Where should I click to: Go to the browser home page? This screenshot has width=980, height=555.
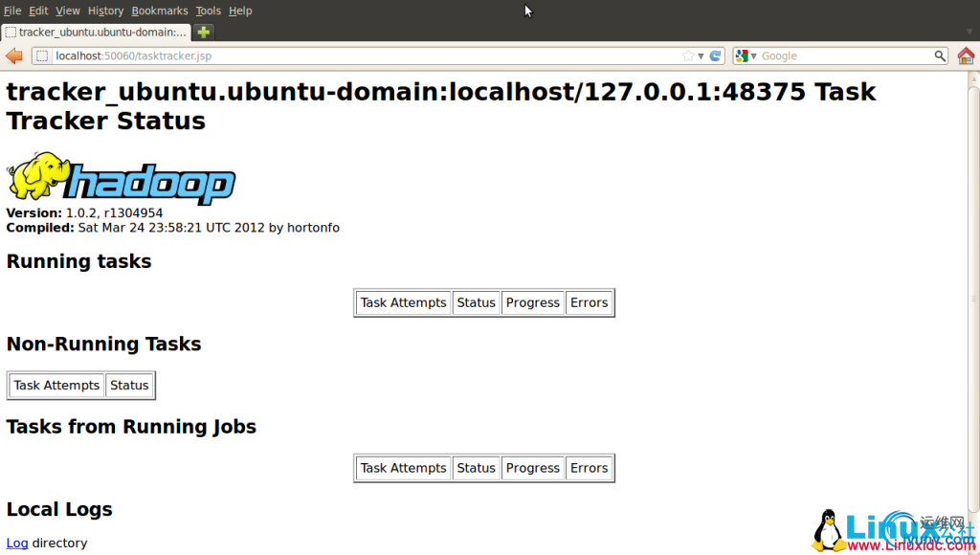966,56
